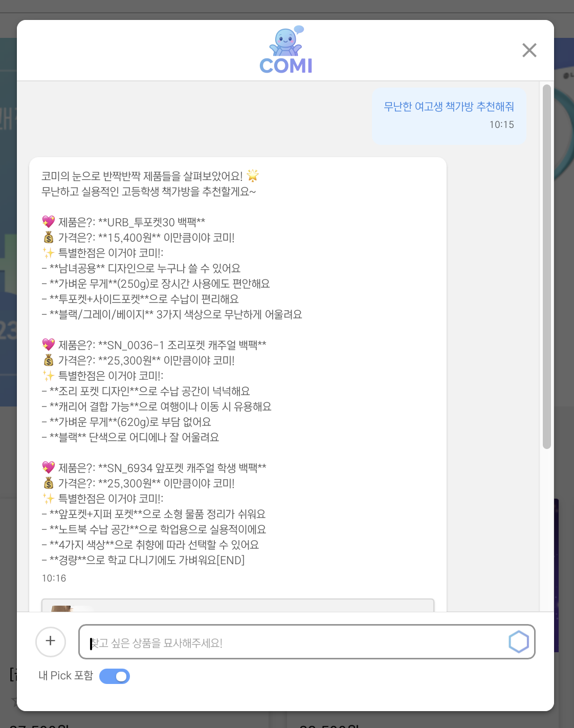The image size is (574, 728).
Task: Click the 10:16 reply timestamp
Action: 54,578
